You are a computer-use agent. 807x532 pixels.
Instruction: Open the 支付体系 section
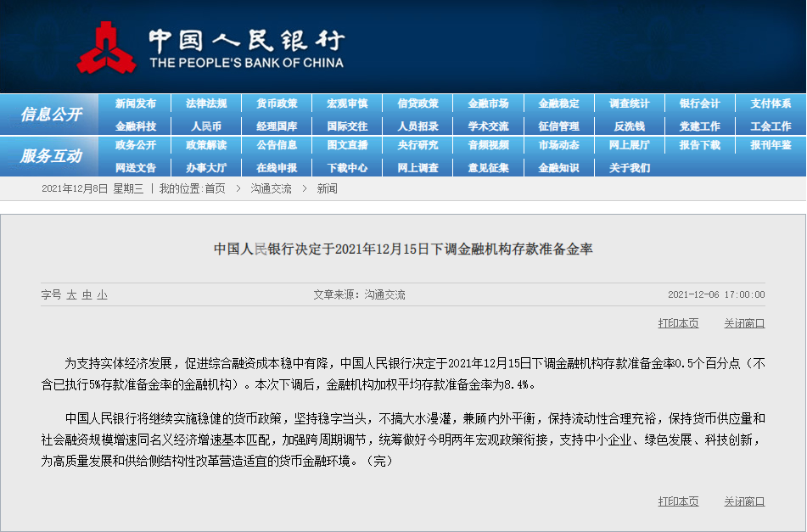tap(771, 104)
